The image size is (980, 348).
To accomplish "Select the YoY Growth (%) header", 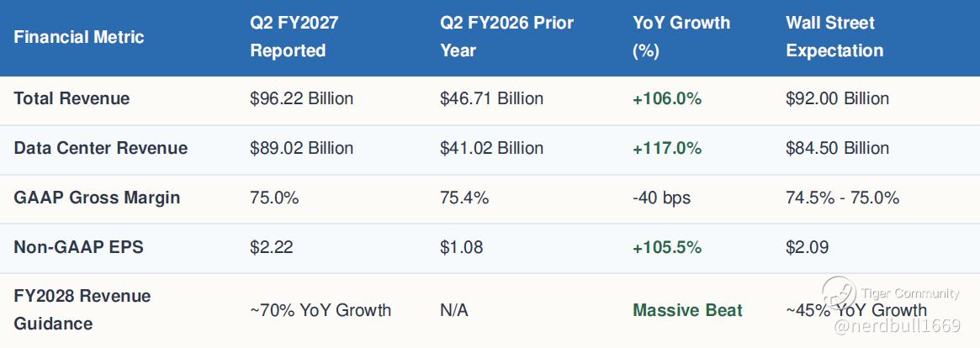I will (x=681, y=37).
